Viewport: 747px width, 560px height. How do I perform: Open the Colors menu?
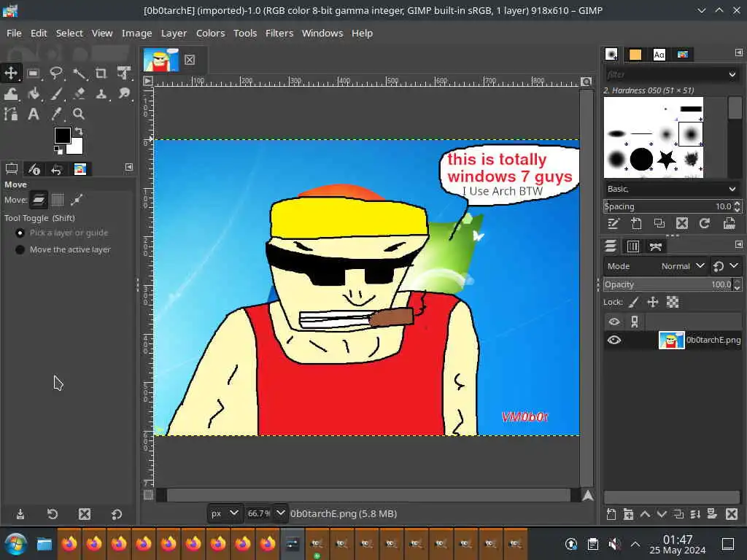pyautogui.click(x=210, y=33)
